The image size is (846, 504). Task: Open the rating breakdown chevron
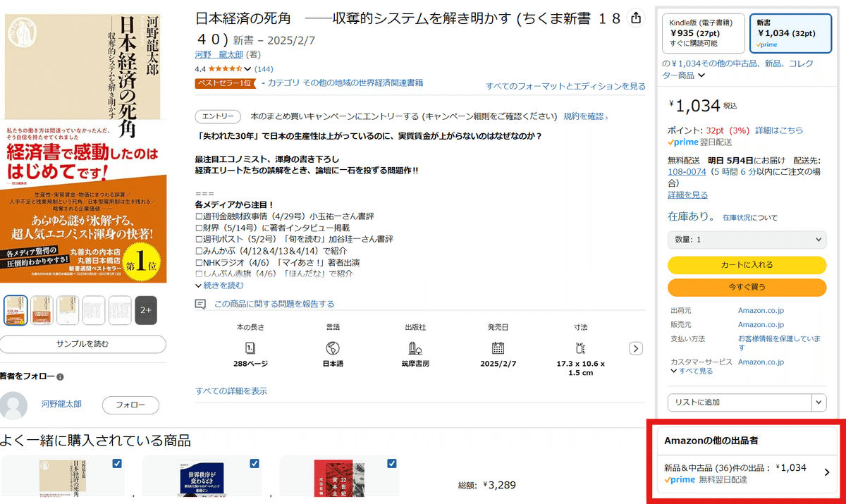pyautogui.click(x=247, y=69)
